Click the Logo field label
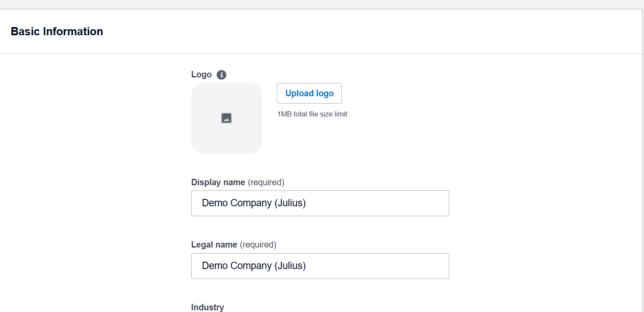The width and height of the screenshot is (644, 312). point(201,75)
